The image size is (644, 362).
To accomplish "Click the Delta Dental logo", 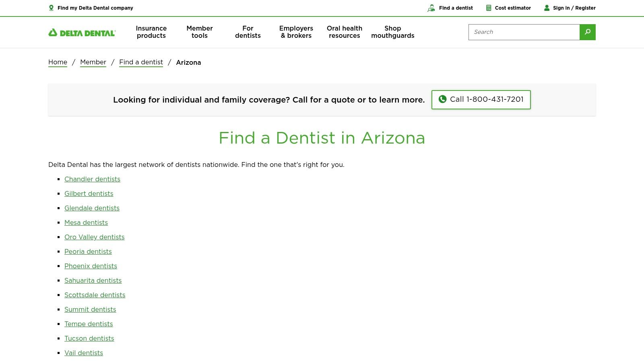I will [82, 33].
